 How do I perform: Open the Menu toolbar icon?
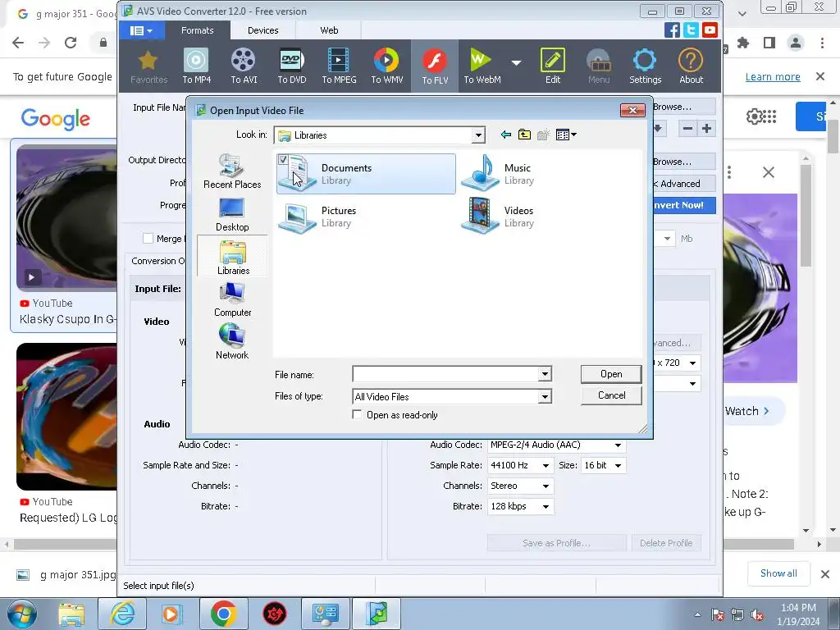coord(598,66)
